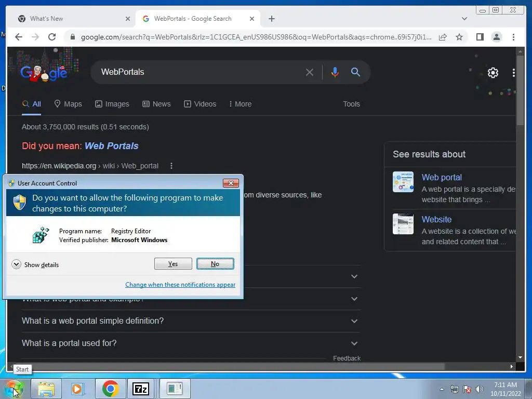
Task: Switch to the Images tab
Action: point(112,104)
